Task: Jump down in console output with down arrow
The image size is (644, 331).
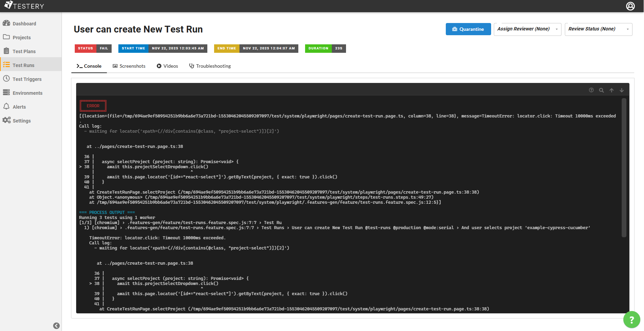Action: (x=622, y=90)
